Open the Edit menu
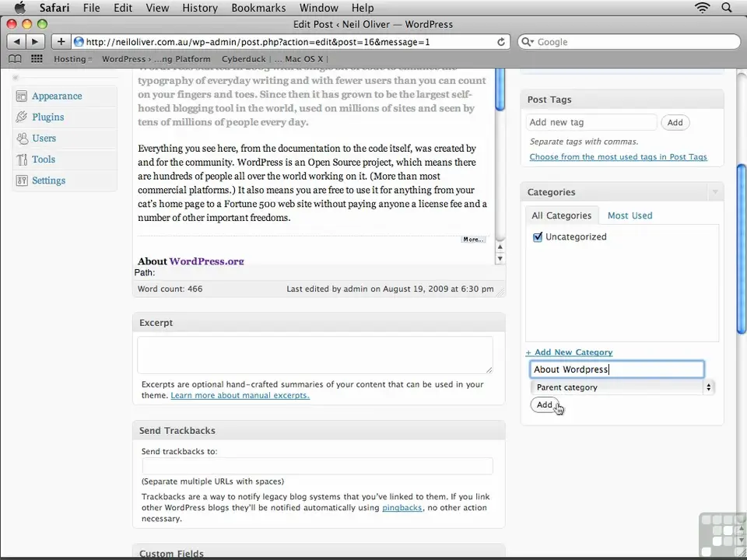The width and height of the screenshot is (747, 560). tap(123, 8)
